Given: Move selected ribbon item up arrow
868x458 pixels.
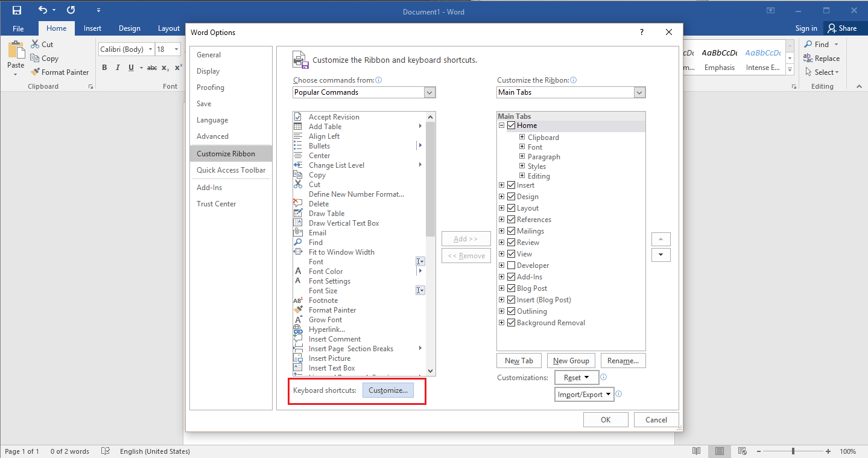Looking at the screenshot, I should click(x=661, y=239).
